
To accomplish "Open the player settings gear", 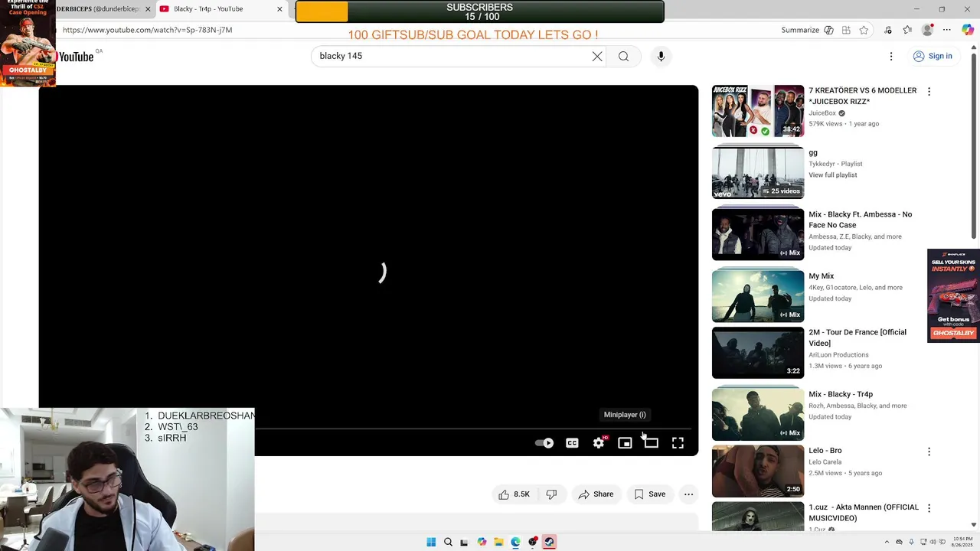I will click(x=599, y=443).
